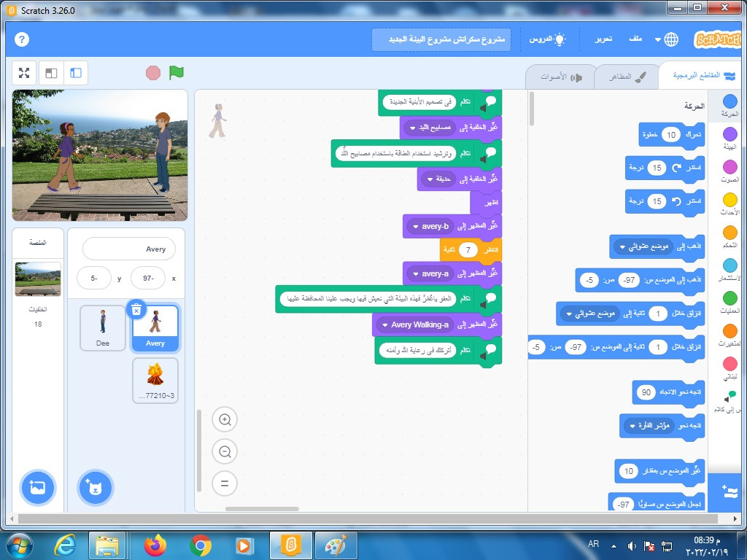This screenshot has height=560, width=747.
Task: Open random position dropdown in go-to block
Action: pyautogui.click(x=644, y=246)
